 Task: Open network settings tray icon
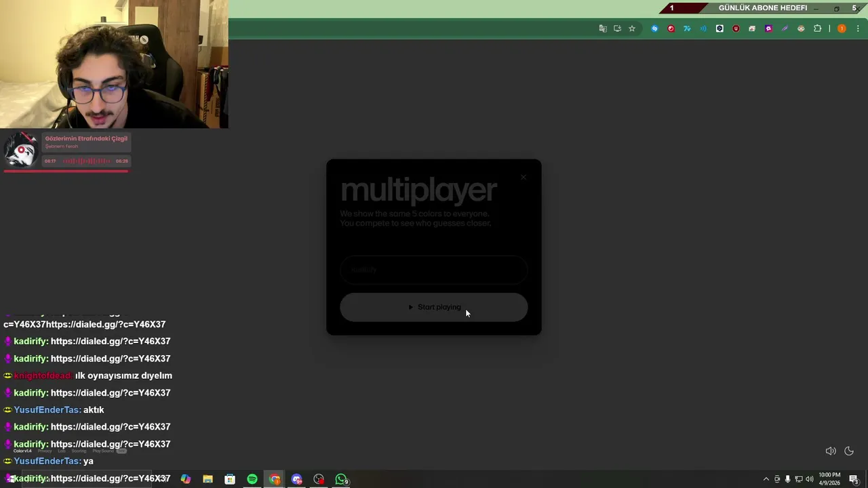(x=798, y=479)
